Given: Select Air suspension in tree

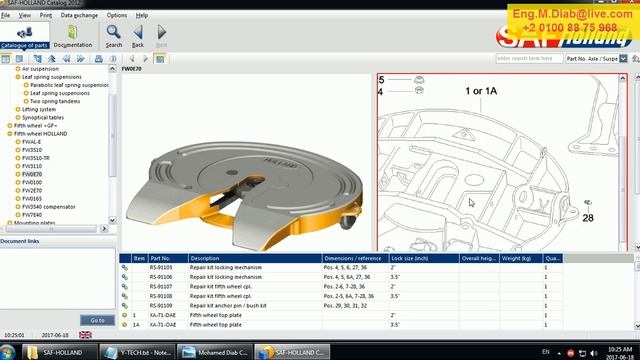Looking at the screenshot, I should point(40,69).
